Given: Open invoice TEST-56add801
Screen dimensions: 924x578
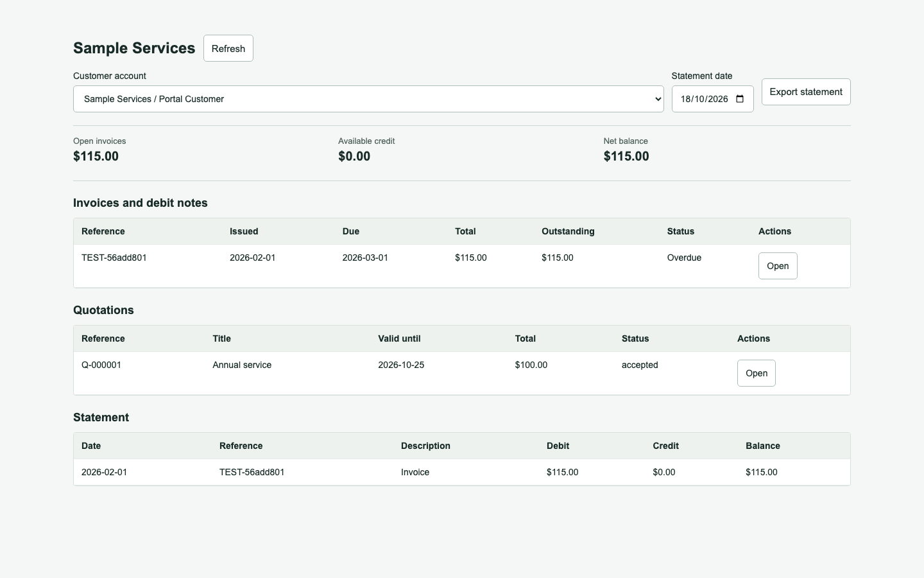Looking at the screenshot, I should point(778,266).
